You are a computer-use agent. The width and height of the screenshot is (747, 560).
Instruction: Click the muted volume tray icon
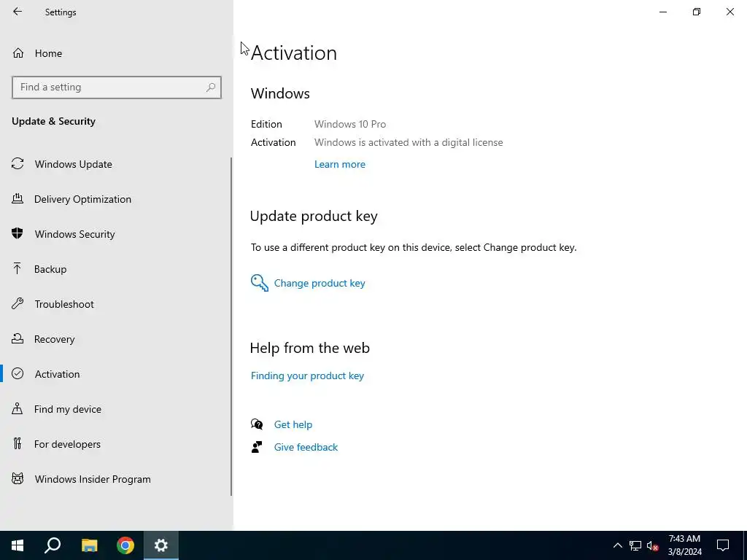pos(653,545)
